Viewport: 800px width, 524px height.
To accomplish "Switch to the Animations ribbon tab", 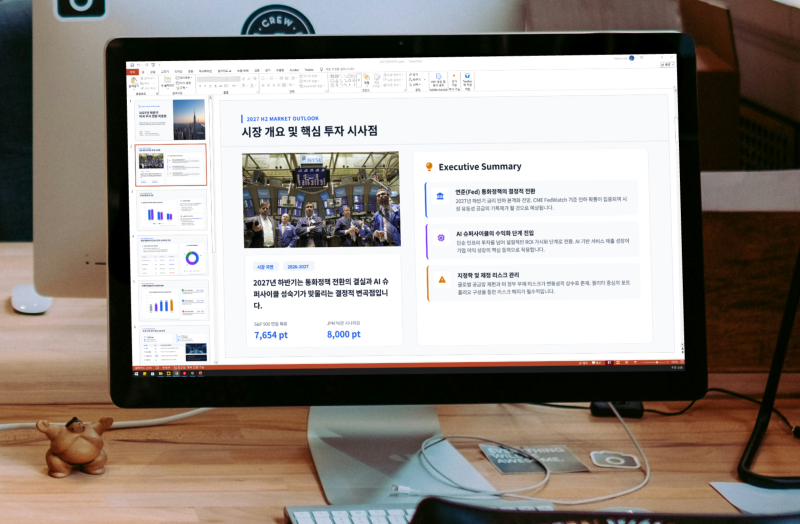I will point(205,71).
